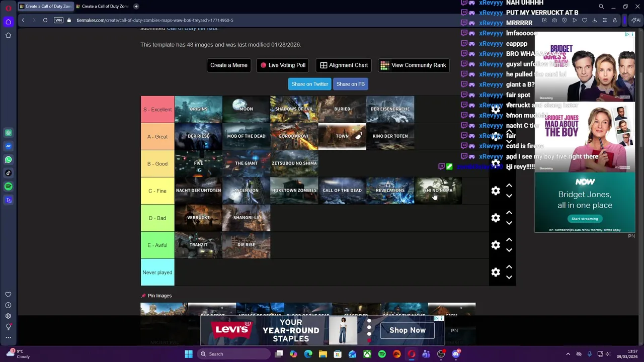Image resolution: width=644 pixels, height=362 pixels.
Task: Go back in browser history
Action: 23,20
